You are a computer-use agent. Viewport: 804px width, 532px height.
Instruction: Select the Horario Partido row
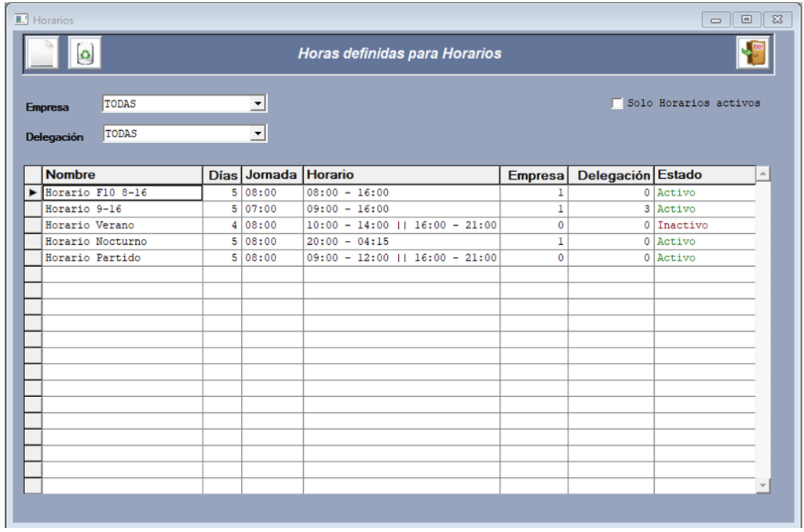(x=122, y=258)
